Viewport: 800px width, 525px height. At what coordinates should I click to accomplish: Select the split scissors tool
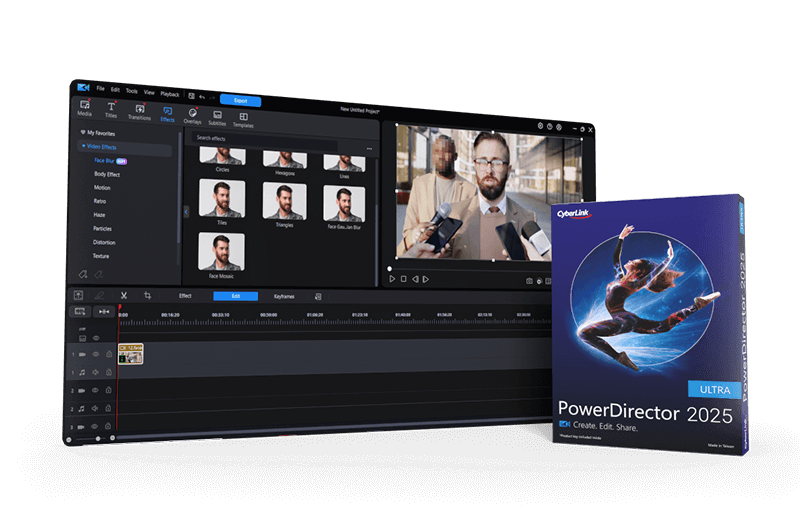tap(123, 295)
